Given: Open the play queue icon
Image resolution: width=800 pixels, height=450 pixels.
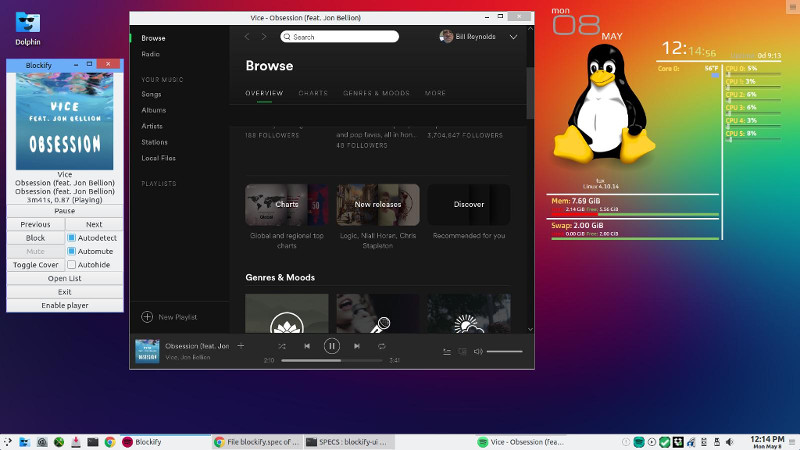Looking at the screenshot, I should 447,351.
